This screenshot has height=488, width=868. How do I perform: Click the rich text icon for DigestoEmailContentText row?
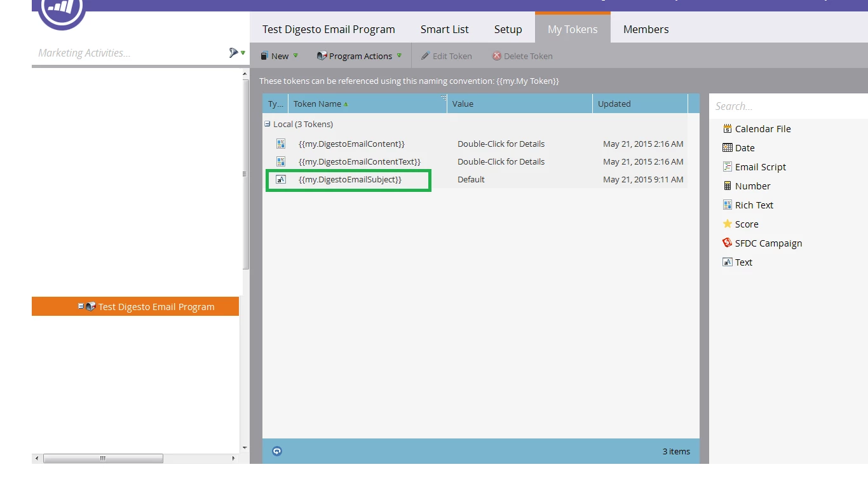[281, 161]
